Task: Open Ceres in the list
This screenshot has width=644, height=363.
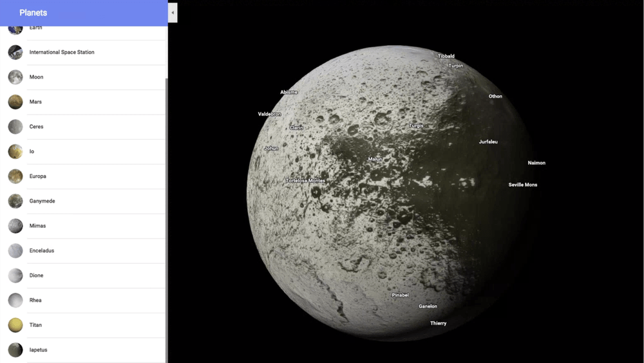Action: click(36, 127)
